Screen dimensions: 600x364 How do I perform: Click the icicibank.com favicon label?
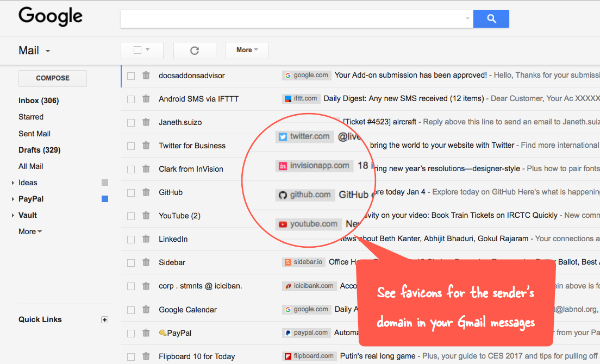click(x=309, y=286)
